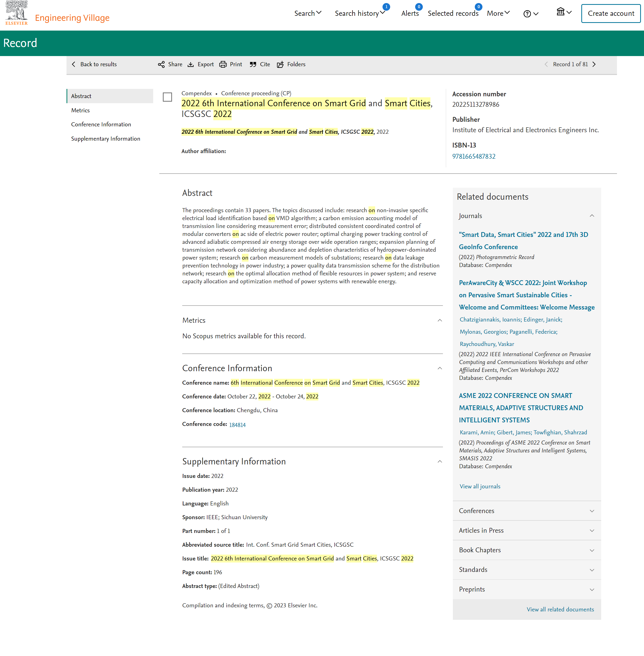Click the Selected records count badge
The image size is (644, 656).
pyautogui.click(x=479, y=7)
